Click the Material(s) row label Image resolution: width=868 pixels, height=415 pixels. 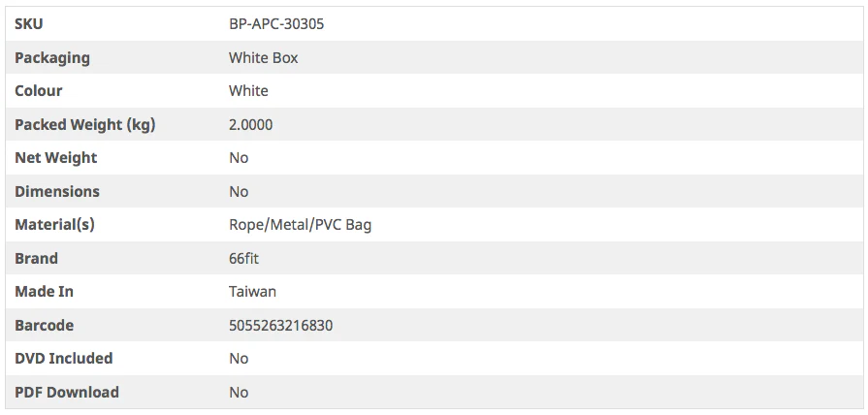[54, 225]
